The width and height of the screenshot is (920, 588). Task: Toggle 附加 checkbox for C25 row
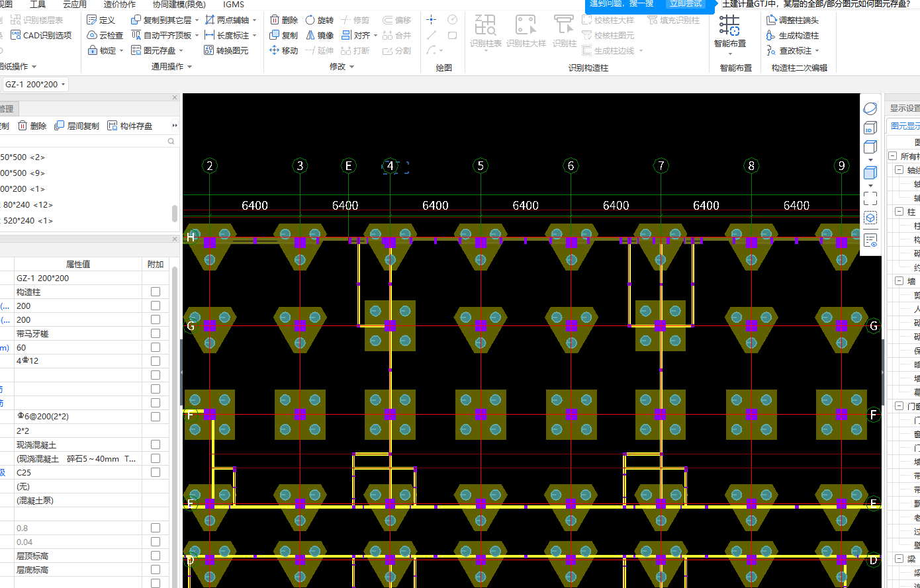(156, 472)
